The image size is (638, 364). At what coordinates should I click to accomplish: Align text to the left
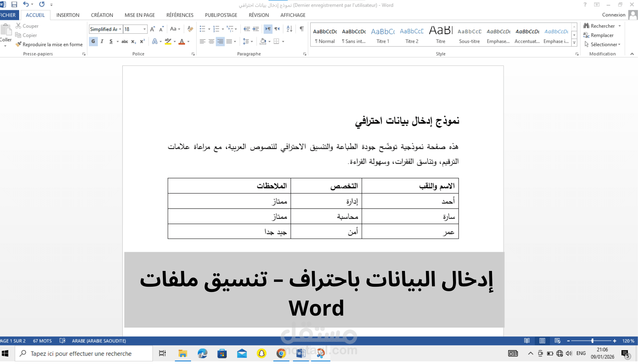[202, 42]
